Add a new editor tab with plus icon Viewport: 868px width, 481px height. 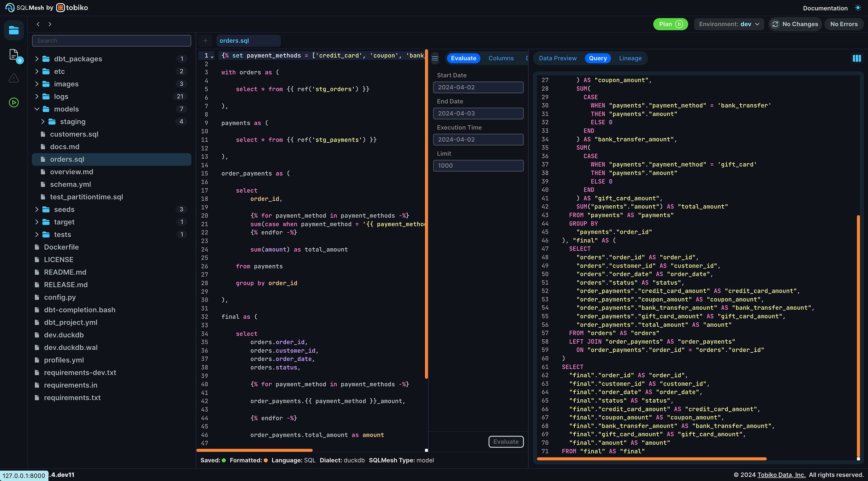205,41
